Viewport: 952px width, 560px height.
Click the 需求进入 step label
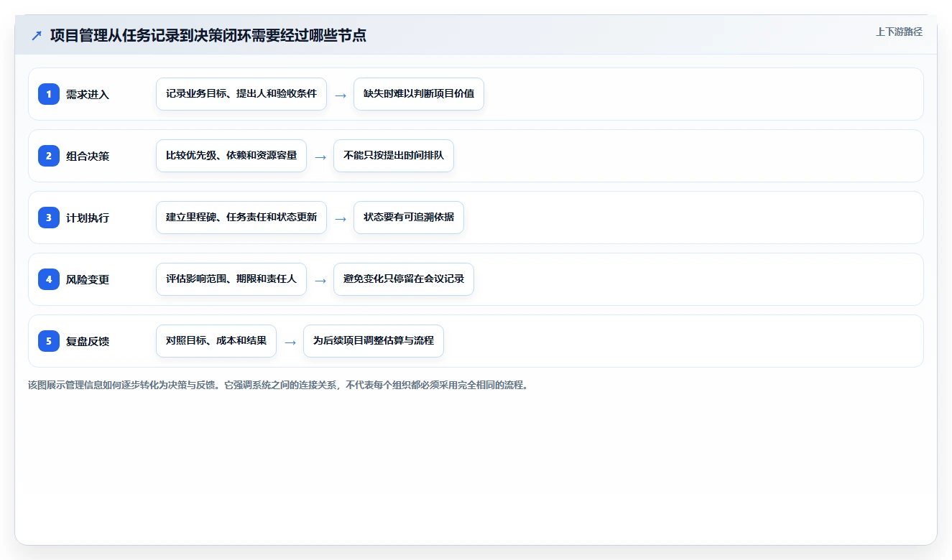pyautogui.click(x=88, y=94)
